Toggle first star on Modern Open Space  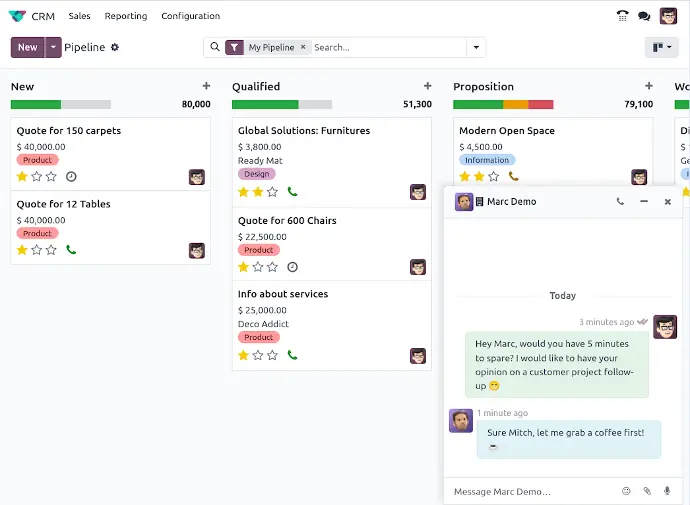(465, 176)
